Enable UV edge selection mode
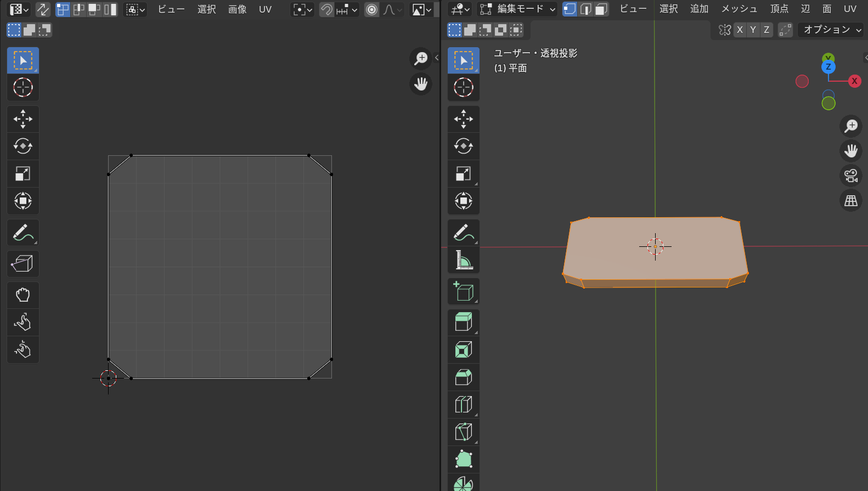This screenshot has width=868, height=491. (78, 9)
